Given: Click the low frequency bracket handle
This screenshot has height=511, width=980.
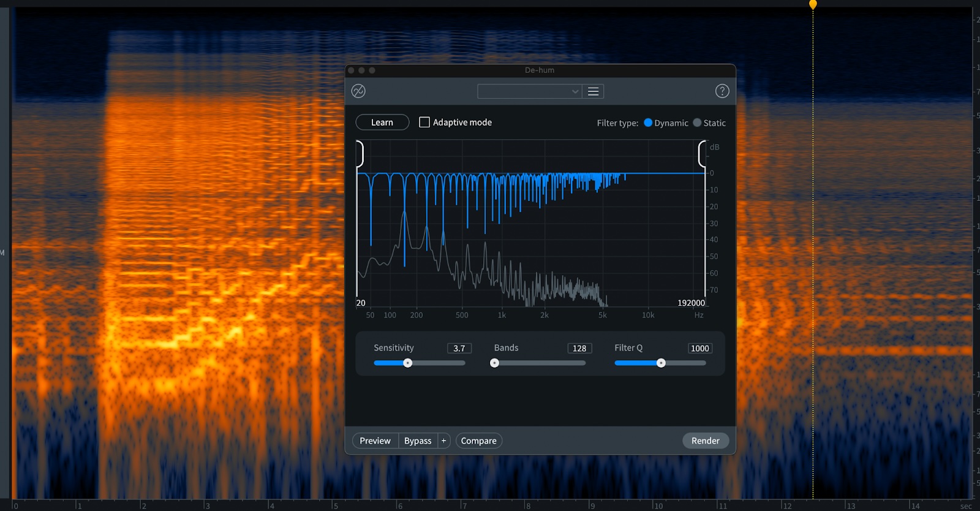Looking at the screenshot, I should click(360, 154).
